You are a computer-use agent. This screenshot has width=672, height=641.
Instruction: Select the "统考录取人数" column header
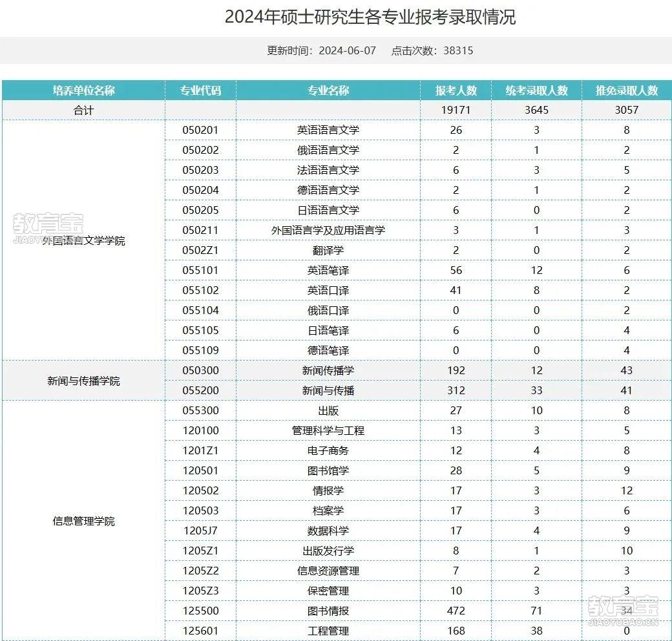[x=536, y=90]
